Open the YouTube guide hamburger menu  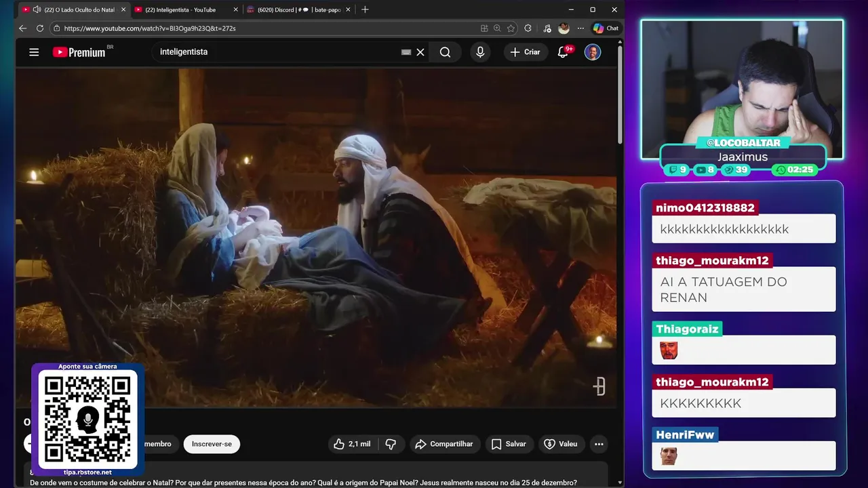pyautogui.click(x=34, y=52)
